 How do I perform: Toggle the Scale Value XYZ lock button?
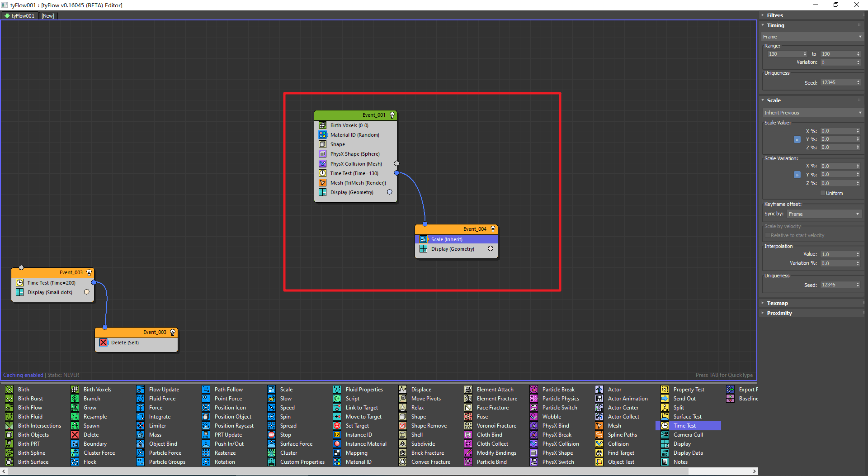click(797, 139)
